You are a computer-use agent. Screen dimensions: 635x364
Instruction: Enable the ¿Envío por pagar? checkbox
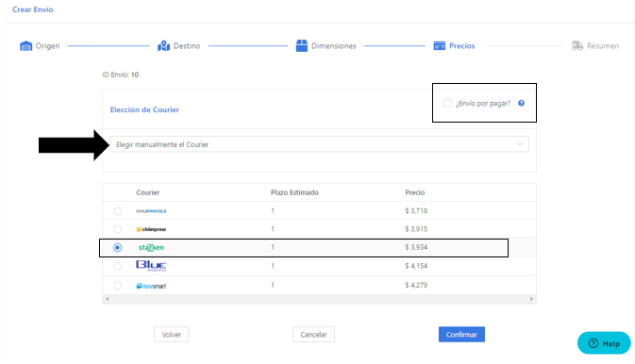(x=447, y=103)
